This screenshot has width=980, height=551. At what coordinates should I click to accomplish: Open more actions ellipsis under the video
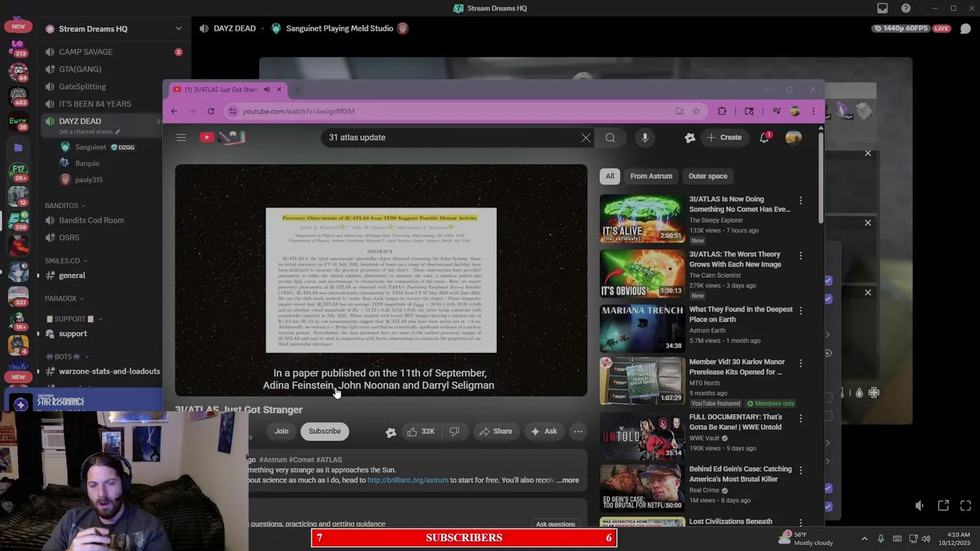[x=578, y=432]
